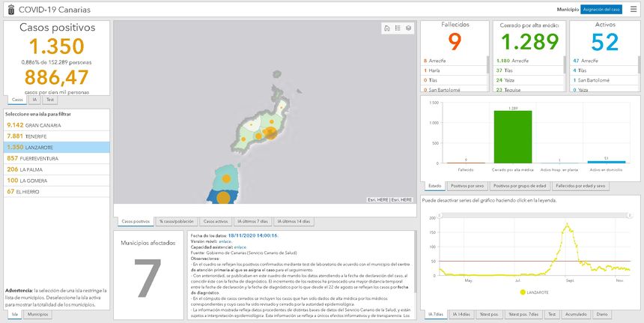
Task: Click the Municipio option in header
Action: 568,9
